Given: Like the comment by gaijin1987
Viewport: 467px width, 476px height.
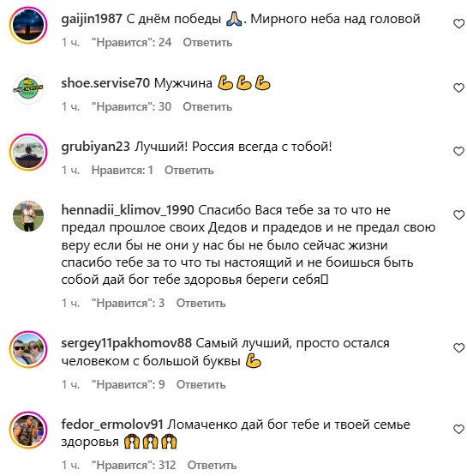Looking at the screenshot, I should pyautogui.click(x=458, y=24).
